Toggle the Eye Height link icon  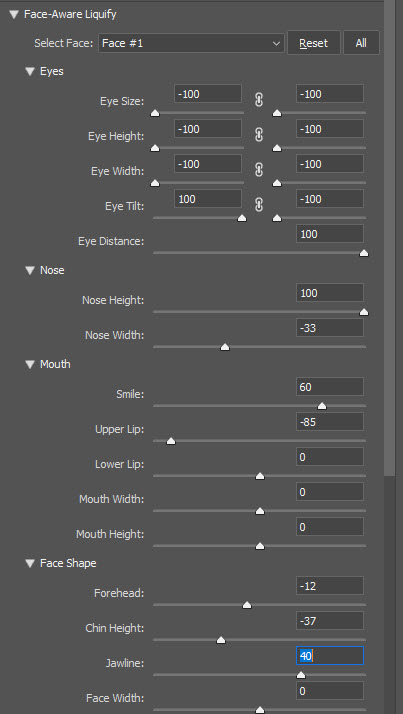pos(259,135)
